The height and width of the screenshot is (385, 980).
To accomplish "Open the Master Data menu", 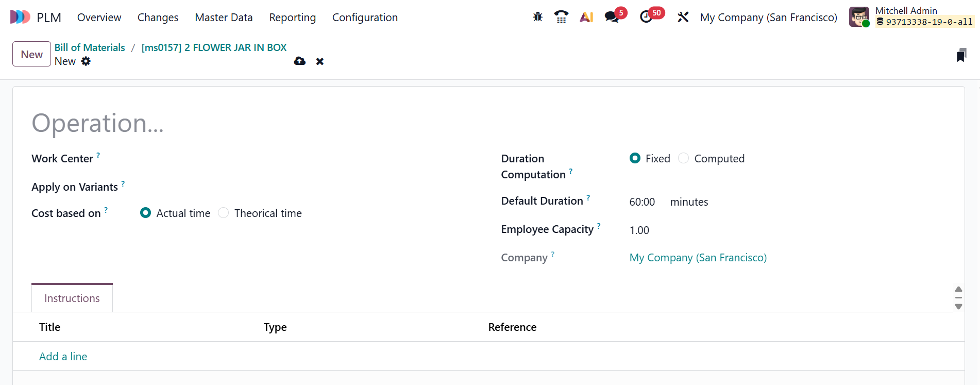I will (224, 18).
